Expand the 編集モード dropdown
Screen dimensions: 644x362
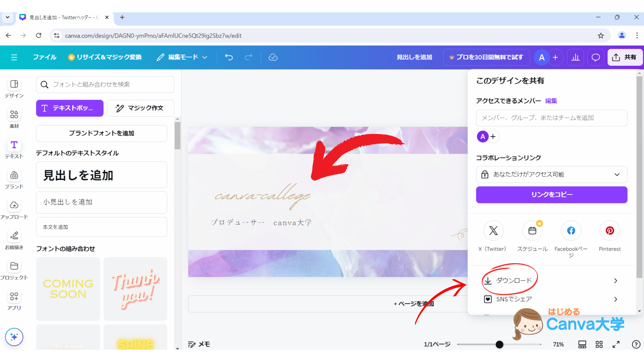point(182,57)
